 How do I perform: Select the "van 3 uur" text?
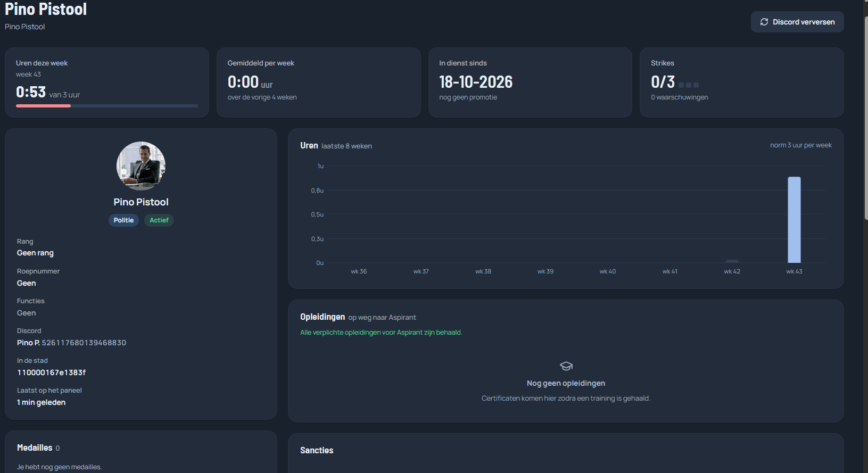64,95
